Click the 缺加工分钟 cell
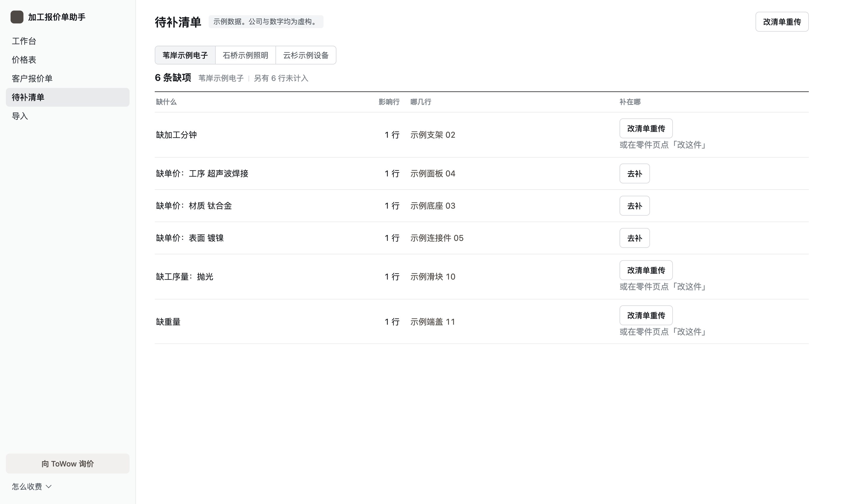Image resolution: width=844 pixels, height=504 pixels. point(176,135)
